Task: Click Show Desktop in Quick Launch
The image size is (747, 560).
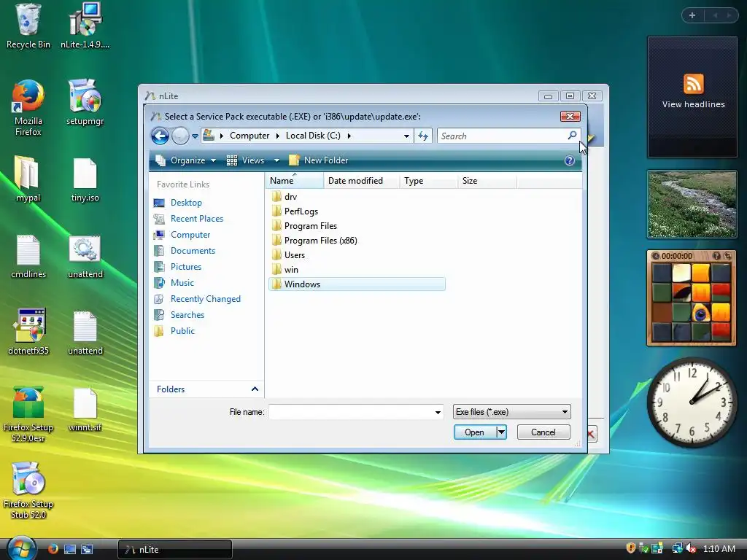Action: coord(70,549)
